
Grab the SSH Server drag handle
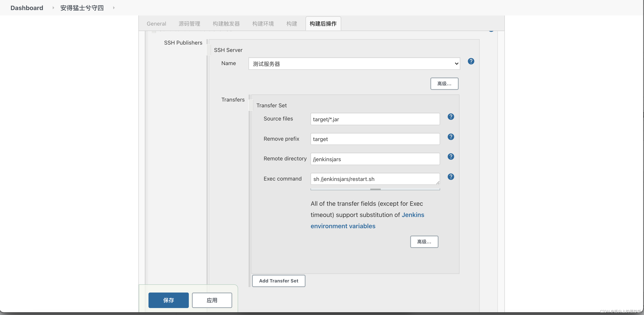coord(209,50)
